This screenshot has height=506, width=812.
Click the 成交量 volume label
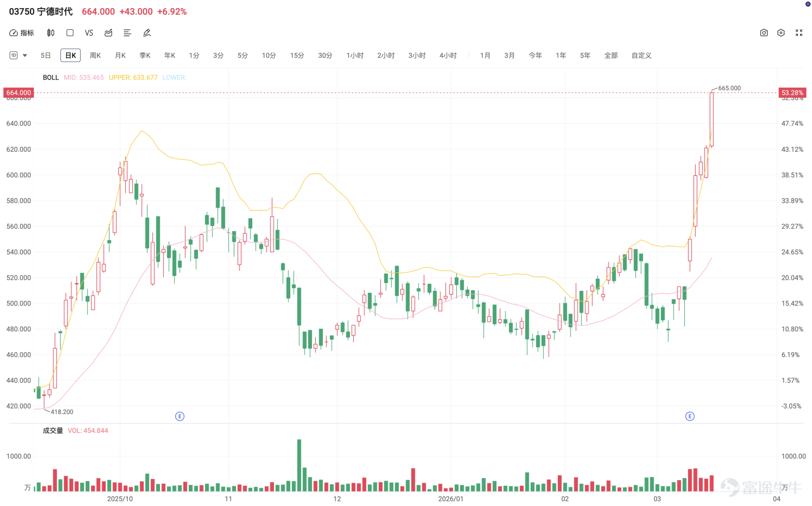pyautogui.click(x=53, y=430)
